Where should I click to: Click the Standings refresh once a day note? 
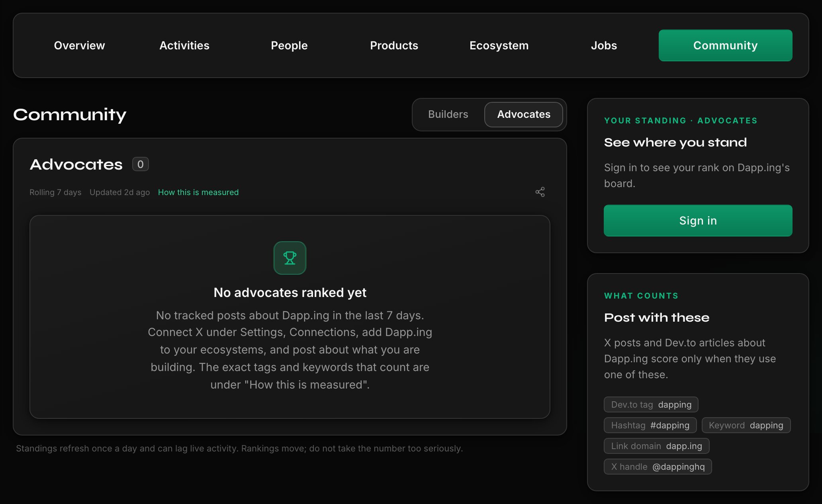239,448
